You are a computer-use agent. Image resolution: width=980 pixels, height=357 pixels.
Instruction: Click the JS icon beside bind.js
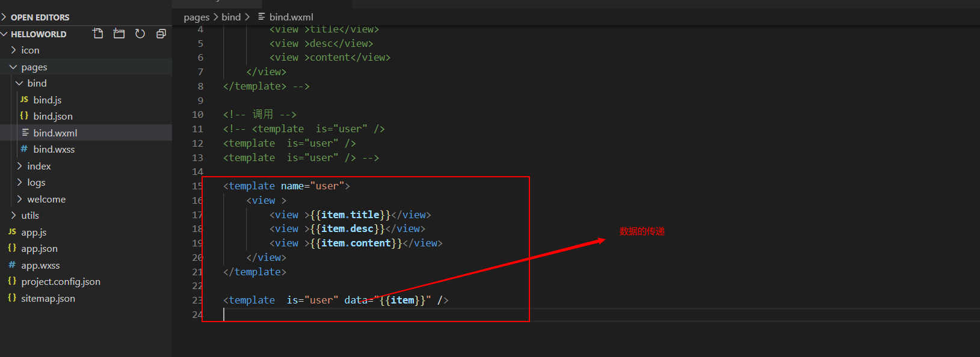24,99
